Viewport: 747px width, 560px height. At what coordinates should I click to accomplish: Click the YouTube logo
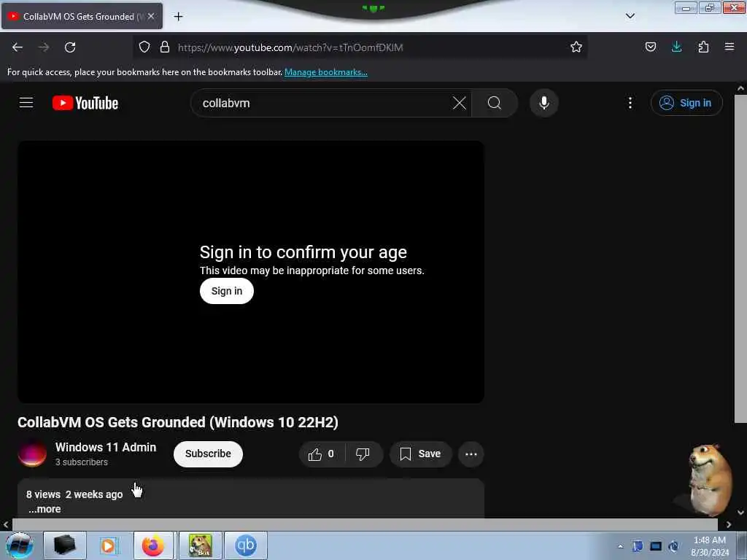85,103
